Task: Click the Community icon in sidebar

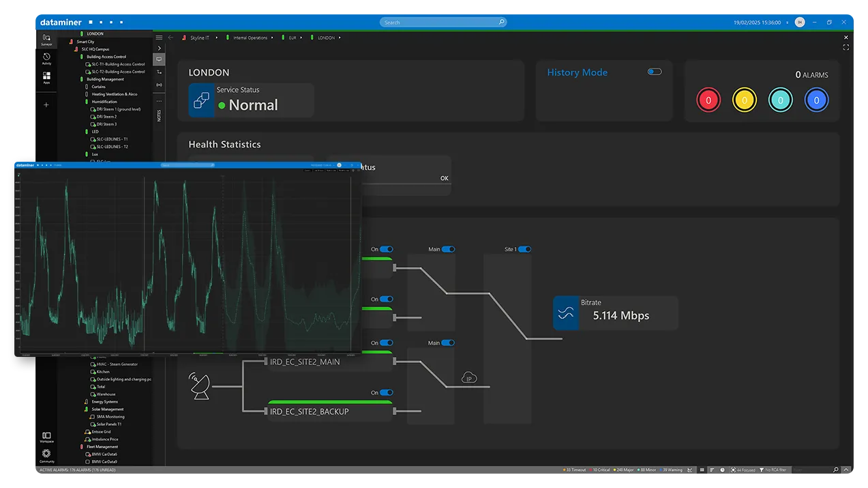Action: pos(46,455)
